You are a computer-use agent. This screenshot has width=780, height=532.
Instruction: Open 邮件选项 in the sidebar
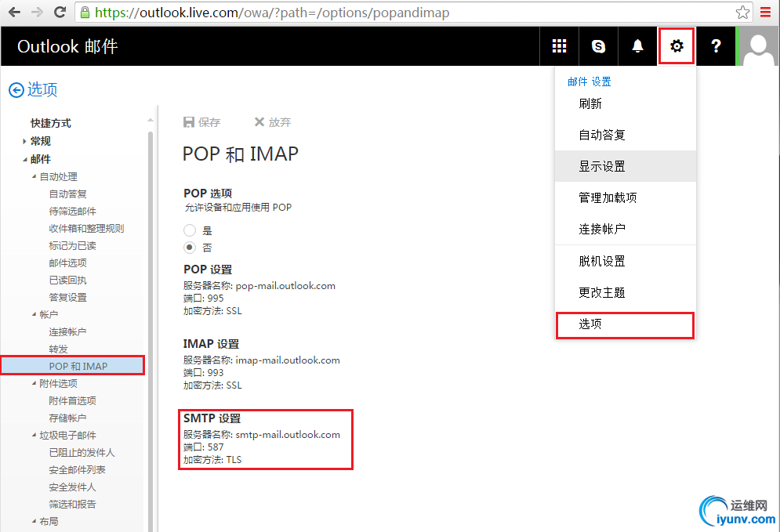pyautogui.click(x=67, y=262)
